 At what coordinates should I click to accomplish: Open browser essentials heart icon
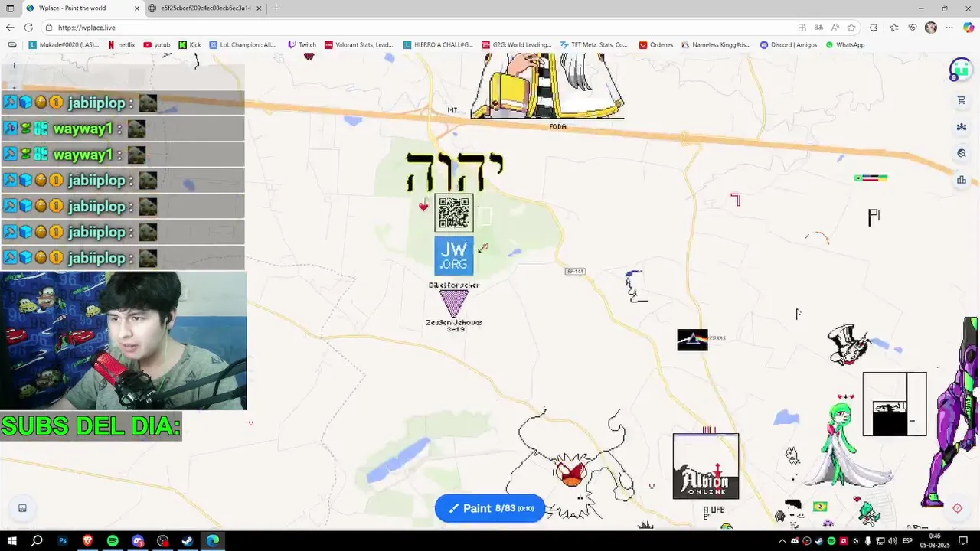click(x=913, y=28)
